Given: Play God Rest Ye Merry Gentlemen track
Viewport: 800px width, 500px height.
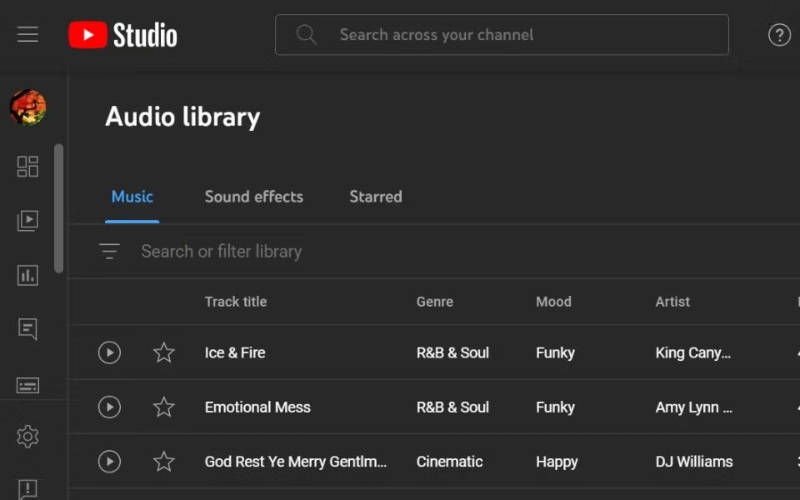Looking at the screenshot, I should [x=109, y=462].
